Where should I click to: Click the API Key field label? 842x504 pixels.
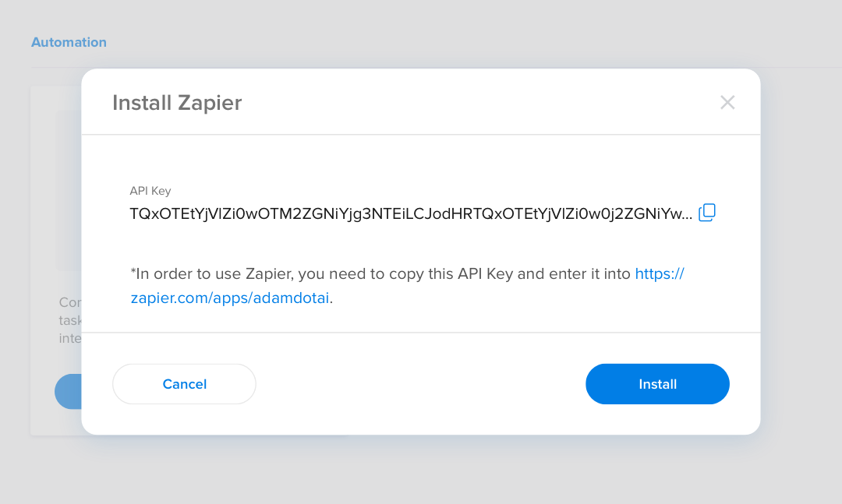click(150, 191)
